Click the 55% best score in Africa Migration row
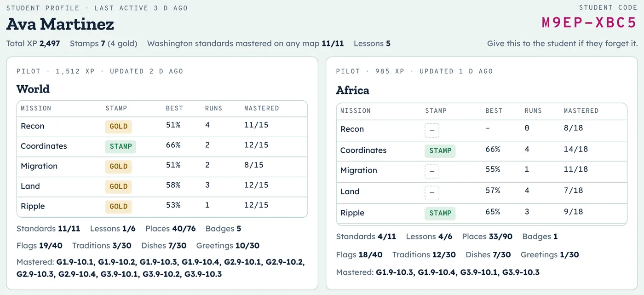Screen dimensions: 644x295 (x=493, y=169)
